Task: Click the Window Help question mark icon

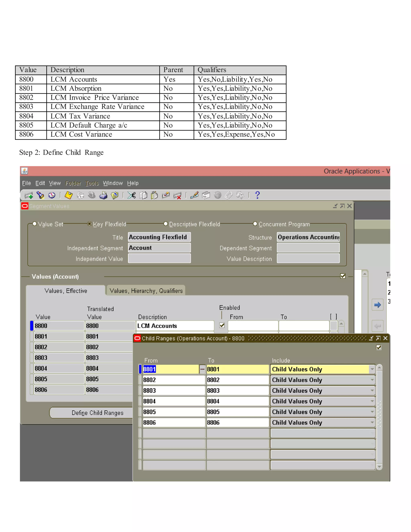Action: [257, 195]
